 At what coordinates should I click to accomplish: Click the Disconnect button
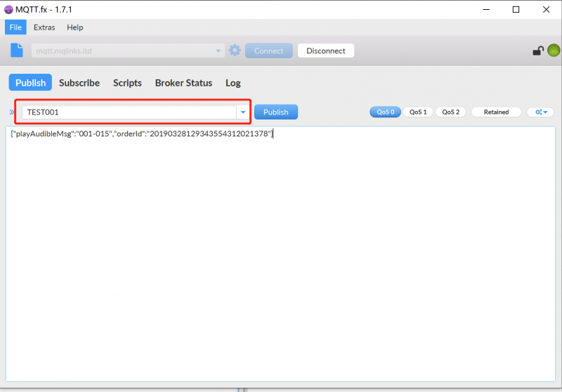326,51
